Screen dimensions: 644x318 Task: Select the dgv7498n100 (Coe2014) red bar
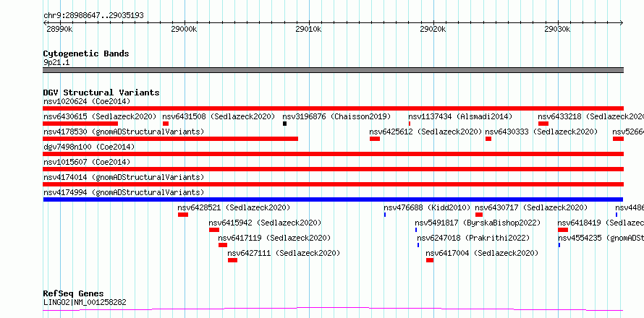point(333,154)
